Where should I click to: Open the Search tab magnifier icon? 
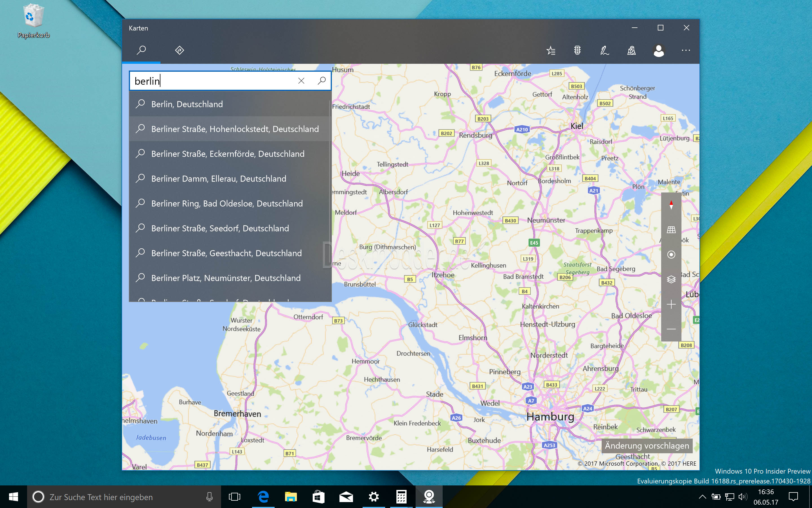(x=141, y=51)
